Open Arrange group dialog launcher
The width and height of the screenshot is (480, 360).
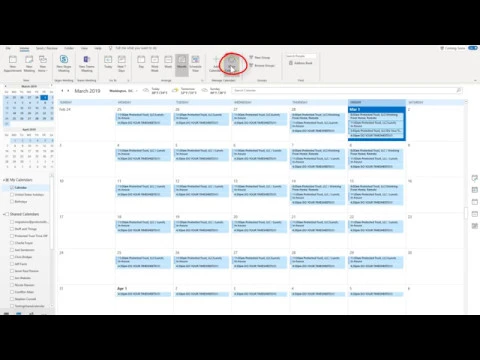[x=202, y=80]
